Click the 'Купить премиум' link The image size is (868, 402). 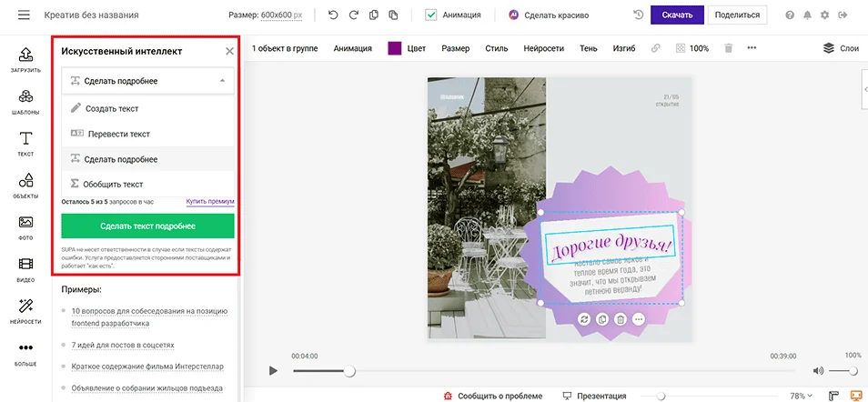(x=210, y=201)
